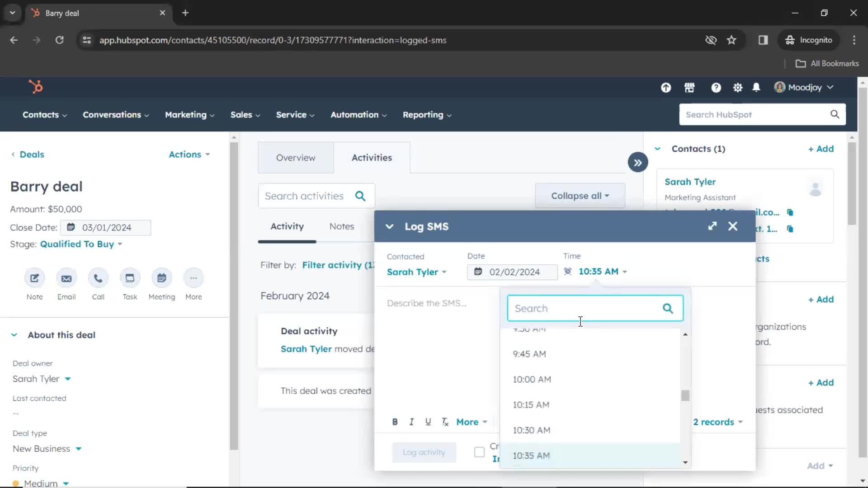Open the settings gear icon

(738, 88)
